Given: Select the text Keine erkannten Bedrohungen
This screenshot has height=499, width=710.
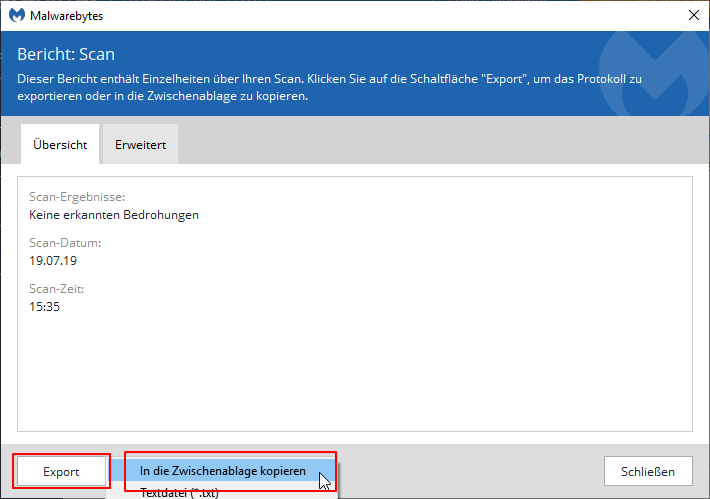Looking at the screenshot, I should [x=114, y=215].
